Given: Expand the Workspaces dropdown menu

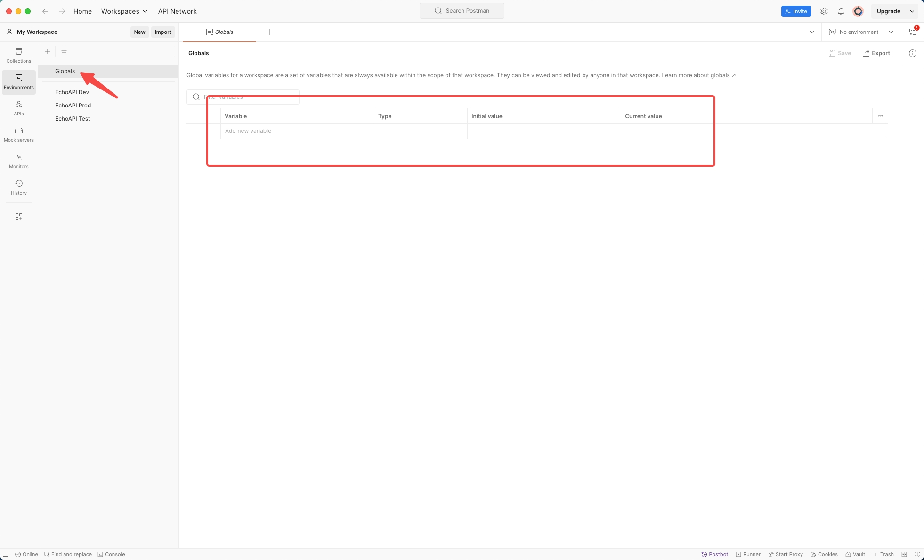Looking at the screenshot, I should (124, 11).
